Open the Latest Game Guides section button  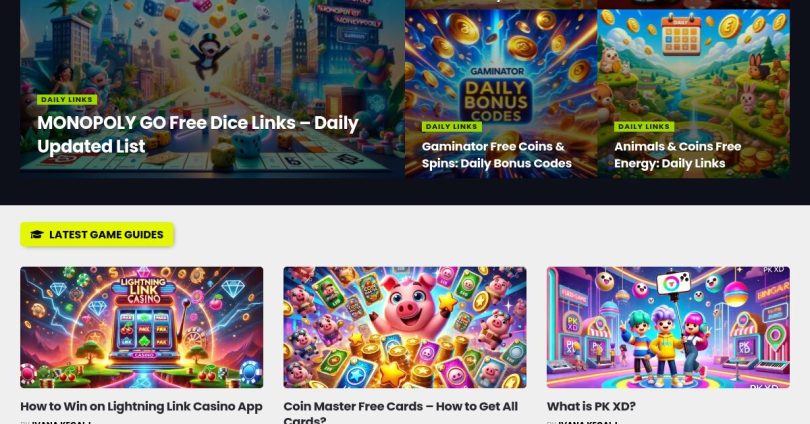point(97,234)
